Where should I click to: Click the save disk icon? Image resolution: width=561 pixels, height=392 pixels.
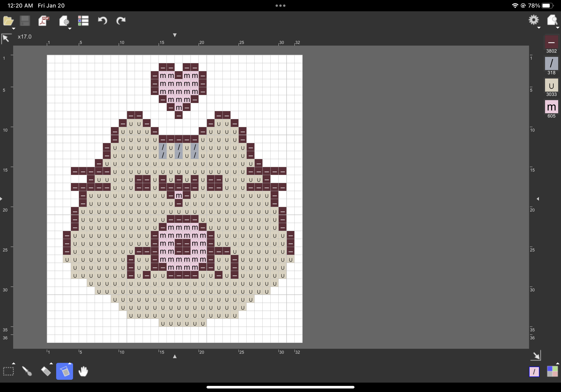pos(25,21)
